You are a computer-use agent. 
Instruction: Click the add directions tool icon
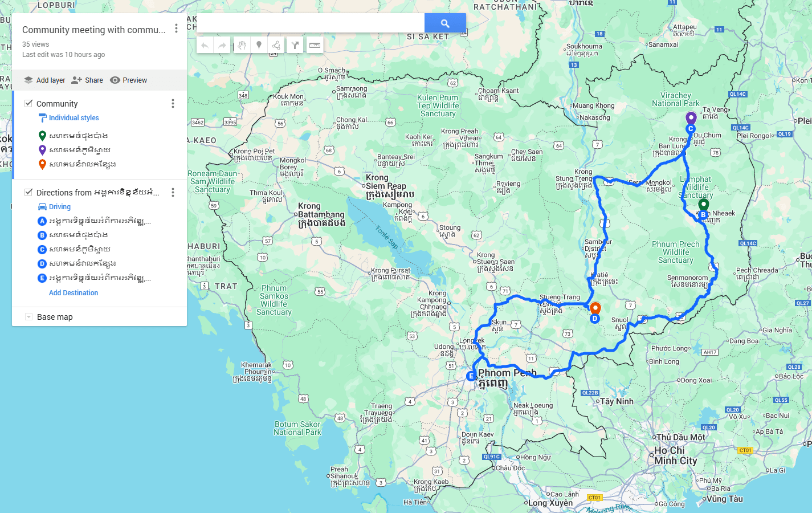tap(295, 45)
